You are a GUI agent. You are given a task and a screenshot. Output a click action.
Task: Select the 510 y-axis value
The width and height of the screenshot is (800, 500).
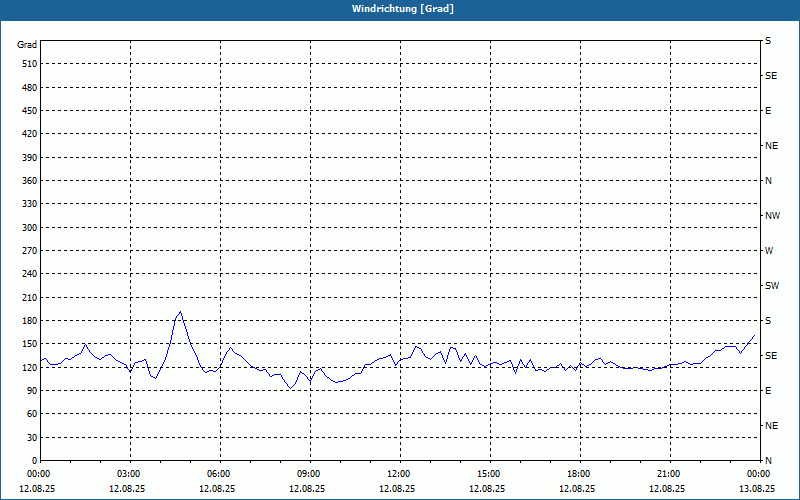(x=30, y=64)
